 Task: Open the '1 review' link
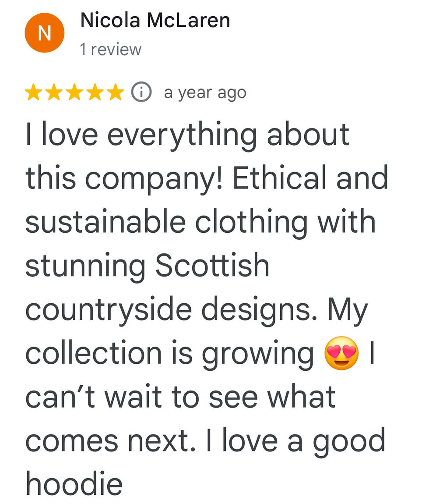click(x=110, y=49)
